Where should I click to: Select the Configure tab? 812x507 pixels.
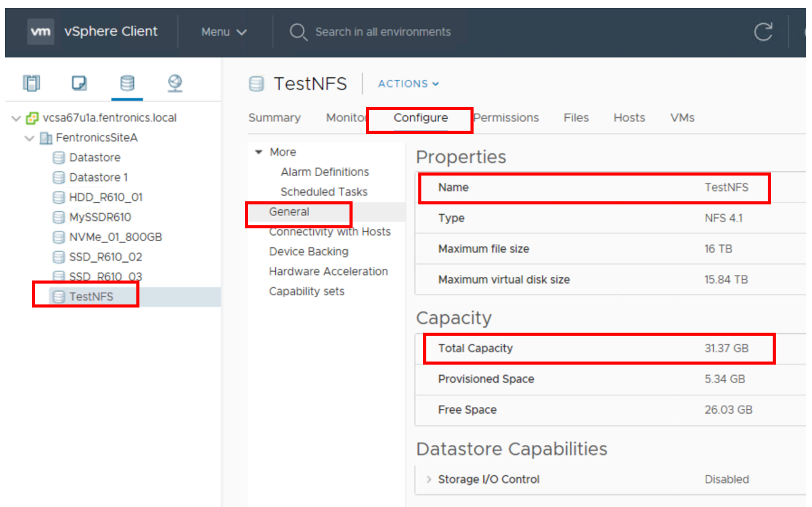421,118
